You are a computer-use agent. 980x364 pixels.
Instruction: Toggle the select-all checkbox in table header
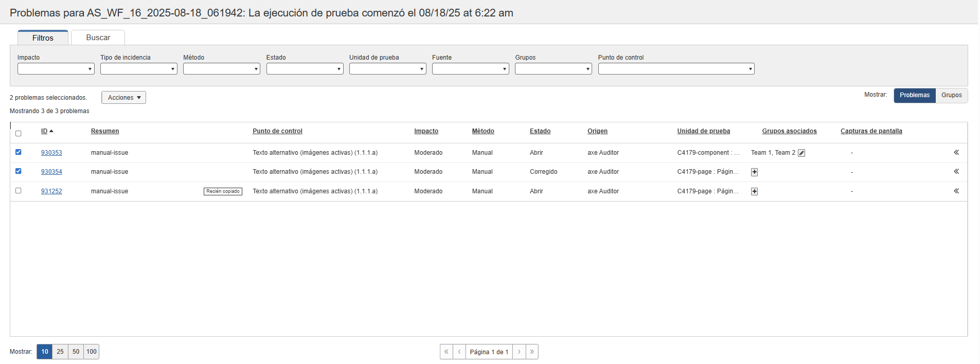(x=19, y=134)
